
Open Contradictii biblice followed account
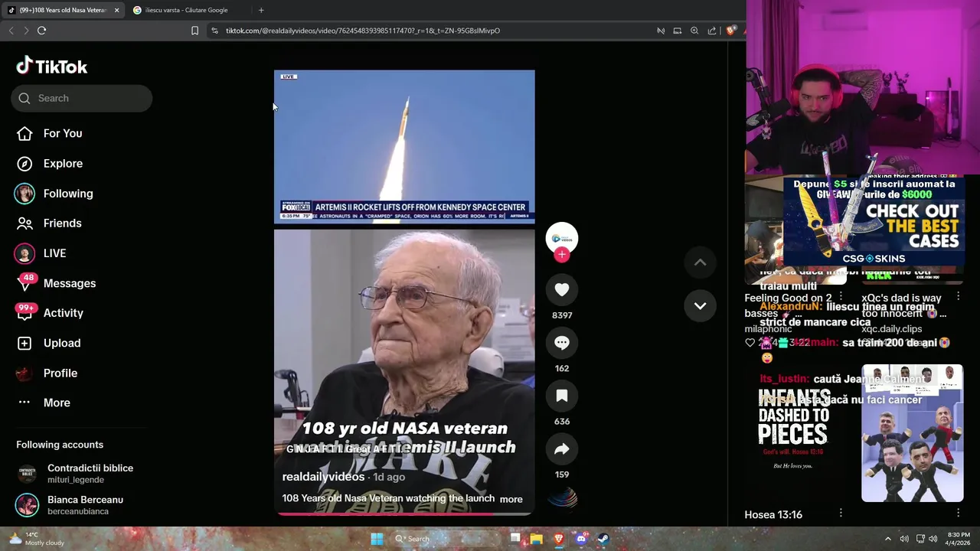[x=75, y=473]
